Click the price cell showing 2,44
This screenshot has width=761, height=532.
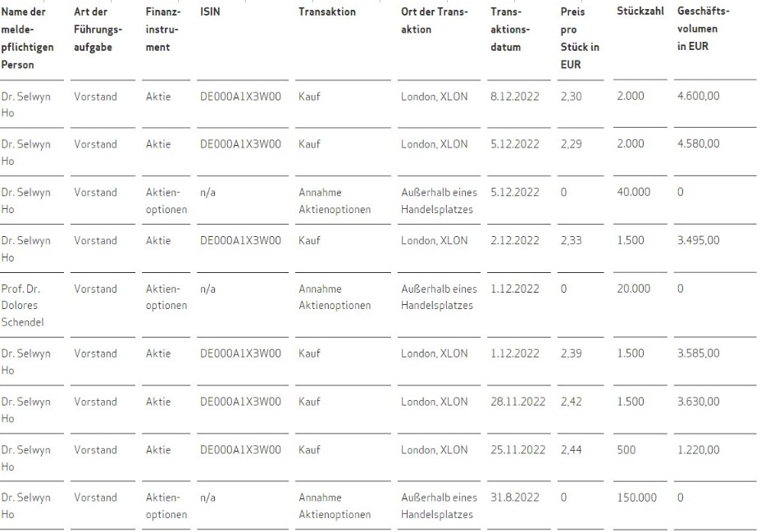pos(572,450)
